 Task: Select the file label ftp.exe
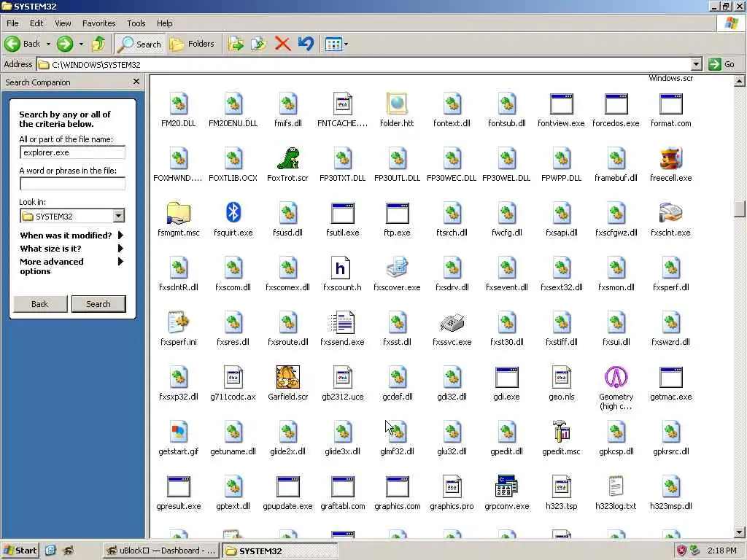(397, 233)
